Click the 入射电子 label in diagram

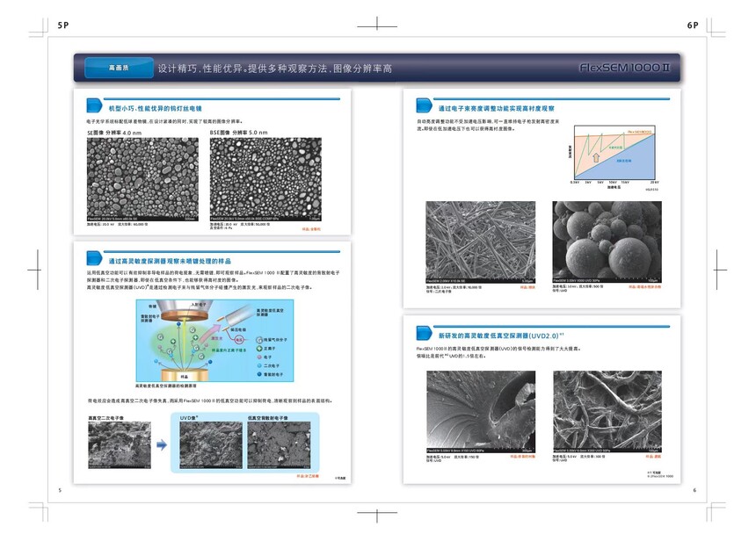[x=199, y=304]
